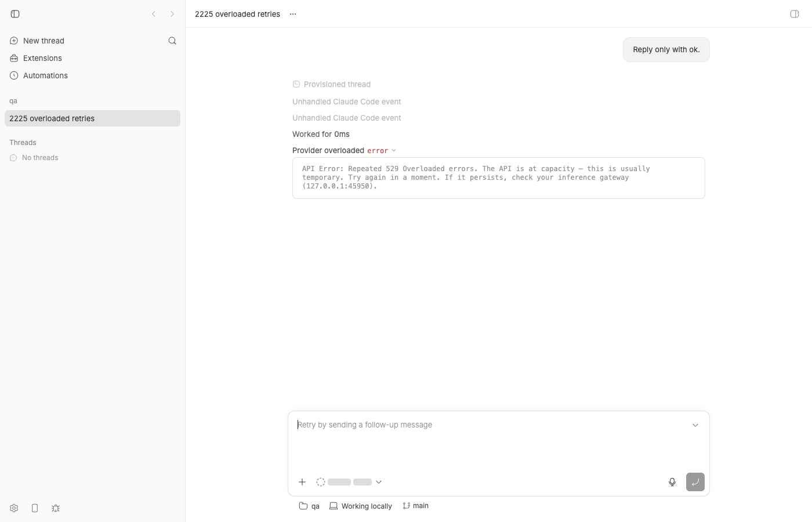Click the qa folder selector
812x522 pixels.
point(309,506)
